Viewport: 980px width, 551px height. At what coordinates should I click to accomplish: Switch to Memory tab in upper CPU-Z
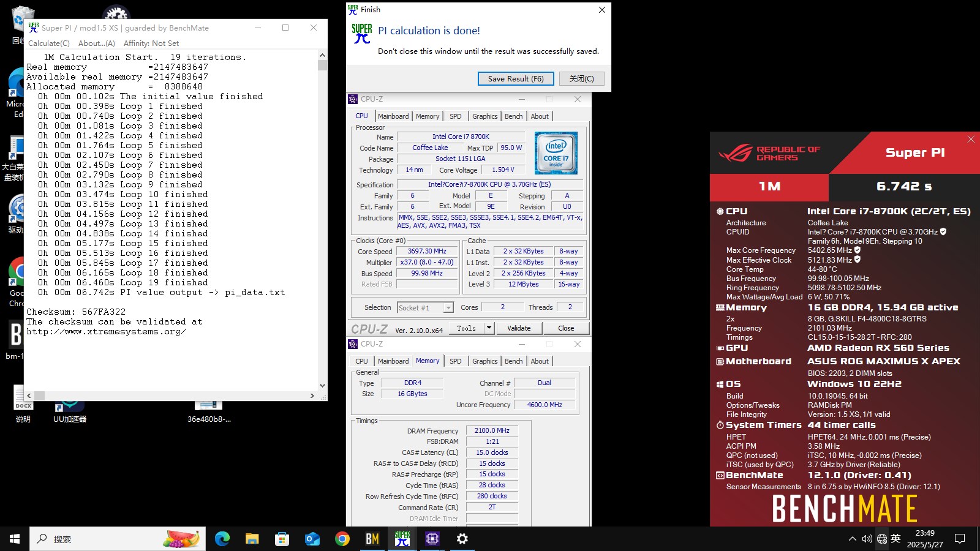[428, 116]
